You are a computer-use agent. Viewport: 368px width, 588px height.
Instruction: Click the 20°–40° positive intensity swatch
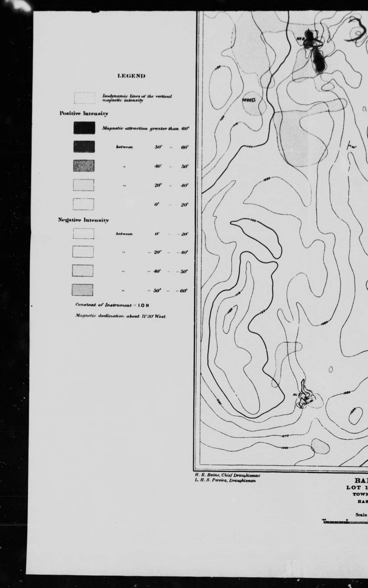tap(83, 185)
